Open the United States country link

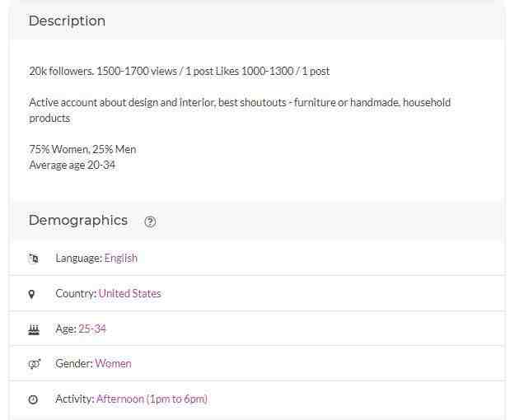130,293
